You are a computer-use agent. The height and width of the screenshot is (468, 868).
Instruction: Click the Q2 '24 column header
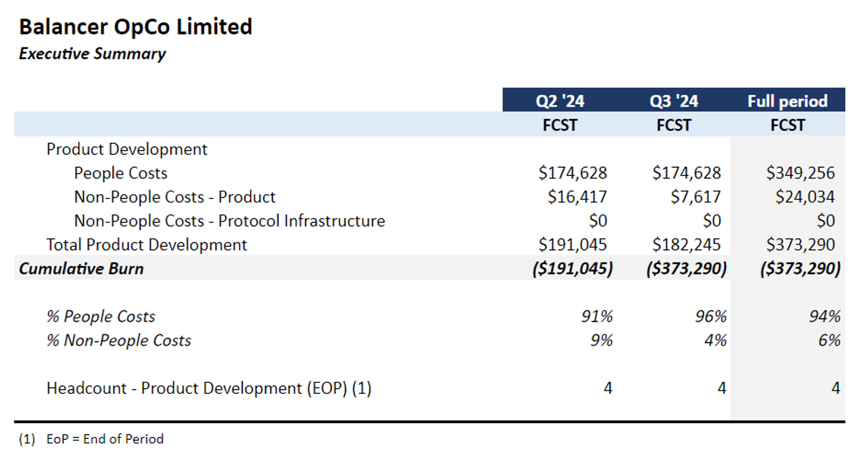pos(559,101)
